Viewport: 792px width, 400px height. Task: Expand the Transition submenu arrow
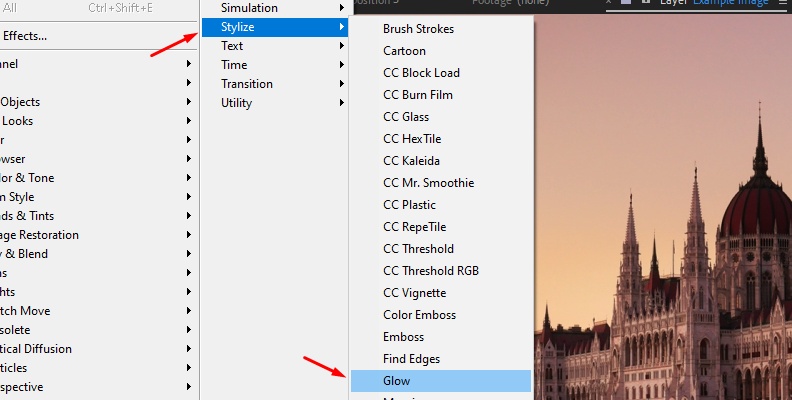tap(342, 84)
